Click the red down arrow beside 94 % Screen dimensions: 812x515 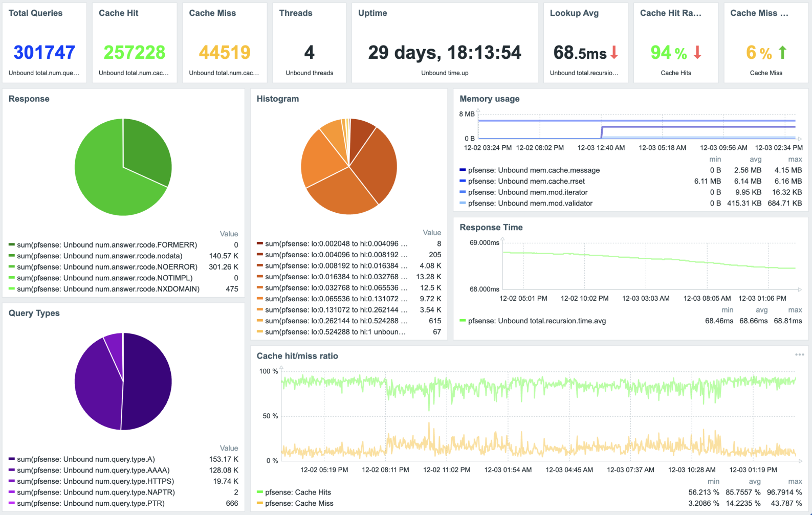click(697, 52)
